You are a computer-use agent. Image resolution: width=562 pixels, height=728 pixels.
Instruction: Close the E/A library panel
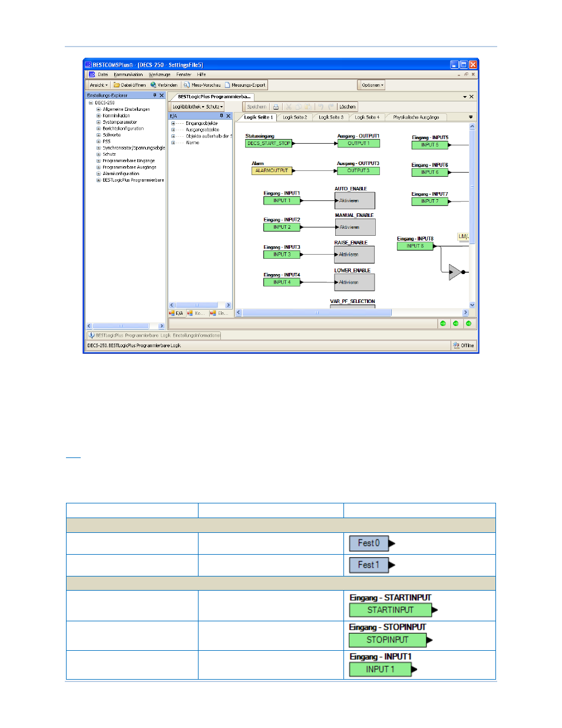[229, 116]
